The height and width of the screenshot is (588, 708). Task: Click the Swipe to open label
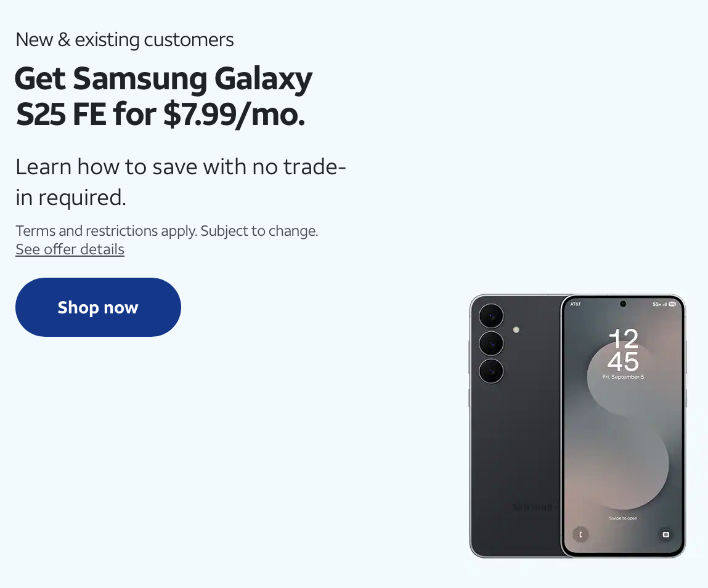point(623,518)
